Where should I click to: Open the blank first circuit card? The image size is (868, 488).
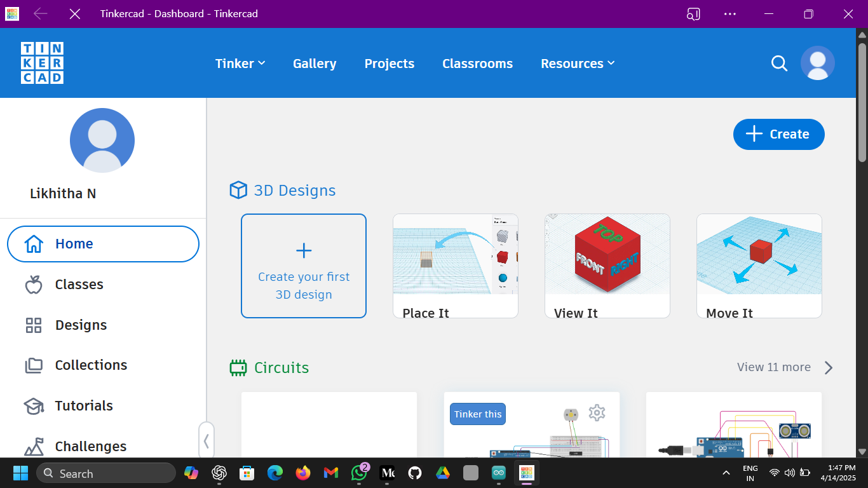[329, 424]
